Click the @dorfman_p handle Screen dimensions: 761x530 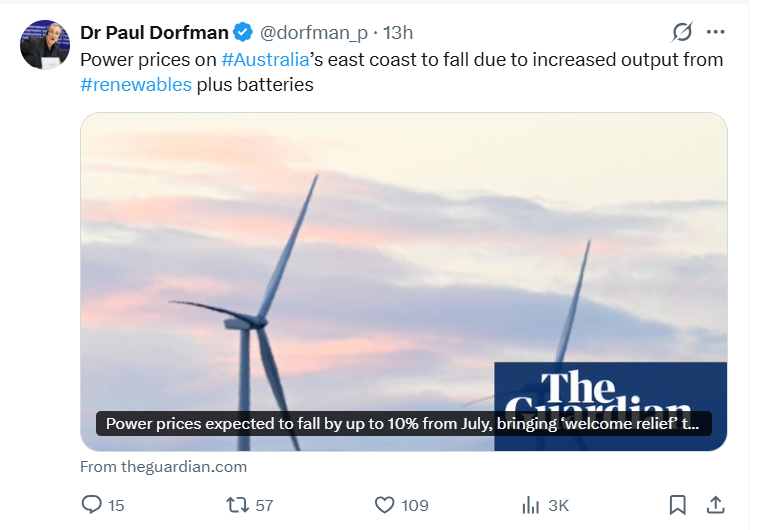[313, 33]
